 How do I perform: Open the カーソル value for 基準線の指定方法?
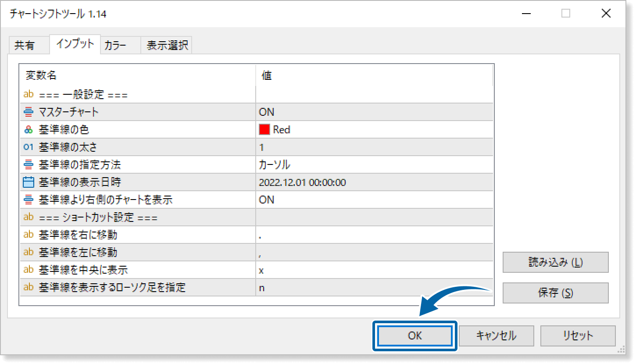click(374, 164)
